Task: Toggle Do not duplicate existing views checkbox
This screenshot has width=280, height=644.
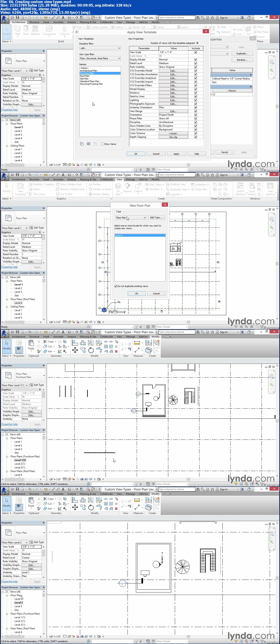Action: pyautogui.click(x=116, y=286)
